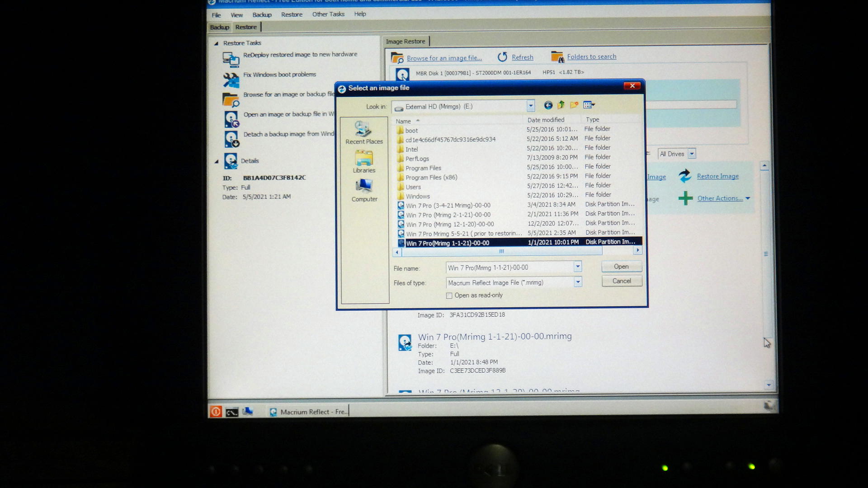Open the Help menu
The width and height of the screenshot is (868, 488).
tap(360, 14)
